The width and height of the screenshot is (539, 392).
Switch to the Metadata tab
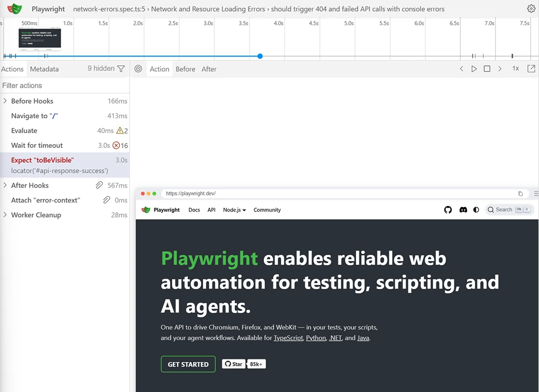point(44,69)
